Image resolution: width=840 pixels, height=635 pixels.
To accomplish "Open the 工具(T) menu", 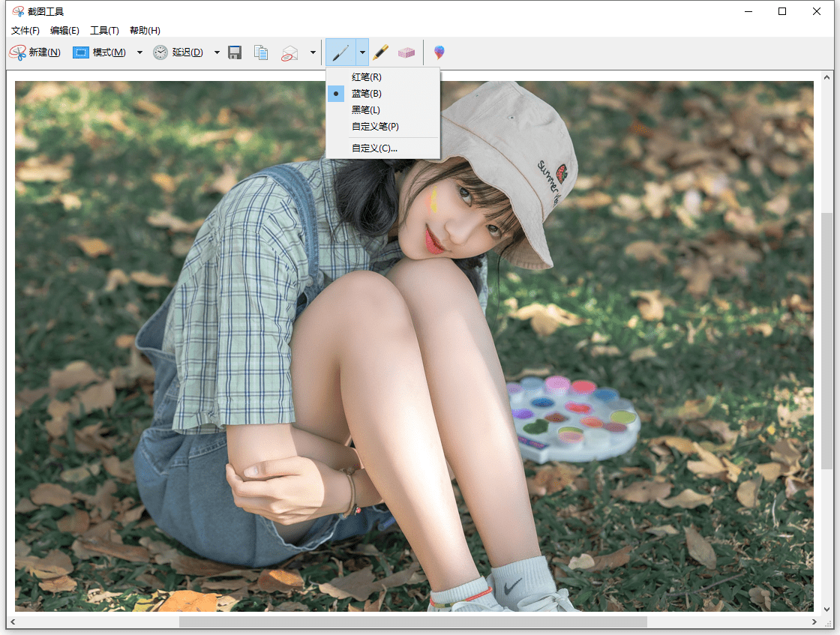I will click(104, 31).
